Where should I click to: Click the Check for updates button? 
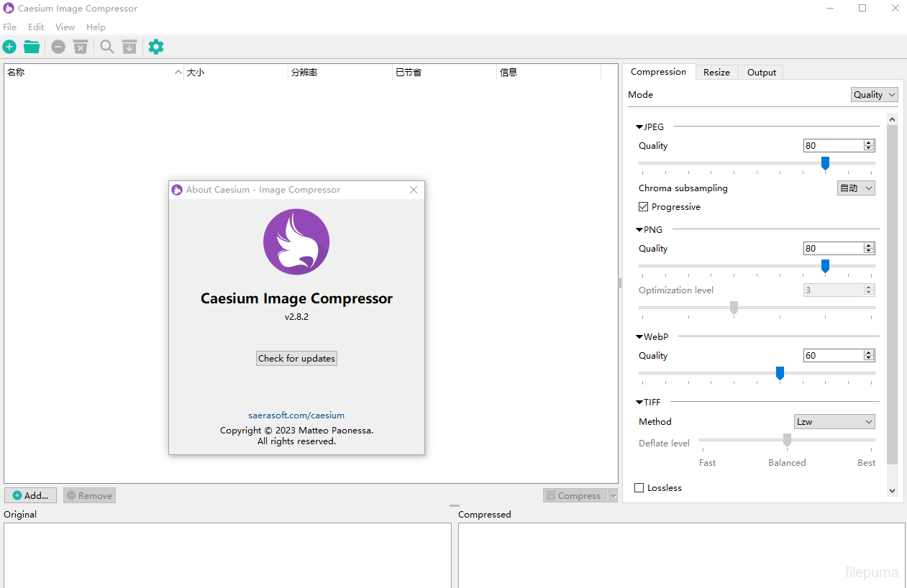[296, 359]
